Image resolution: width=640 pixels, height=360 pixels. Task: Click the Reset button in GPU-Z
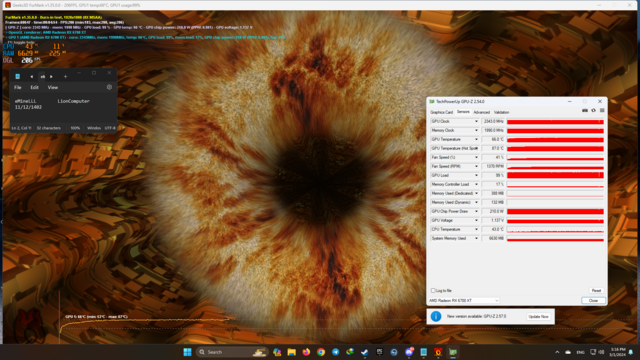click(x=596, y=291)
